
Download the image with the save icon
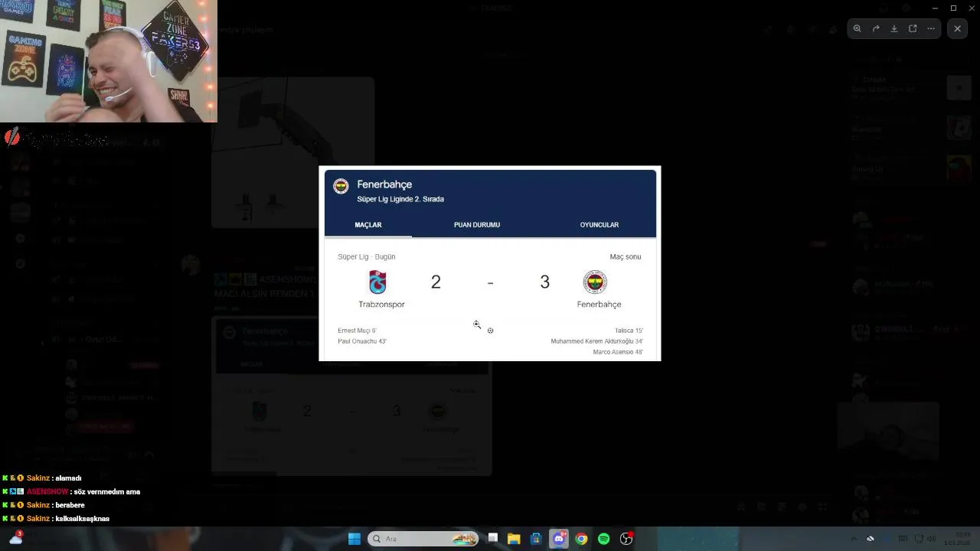[x=894, y=28]
